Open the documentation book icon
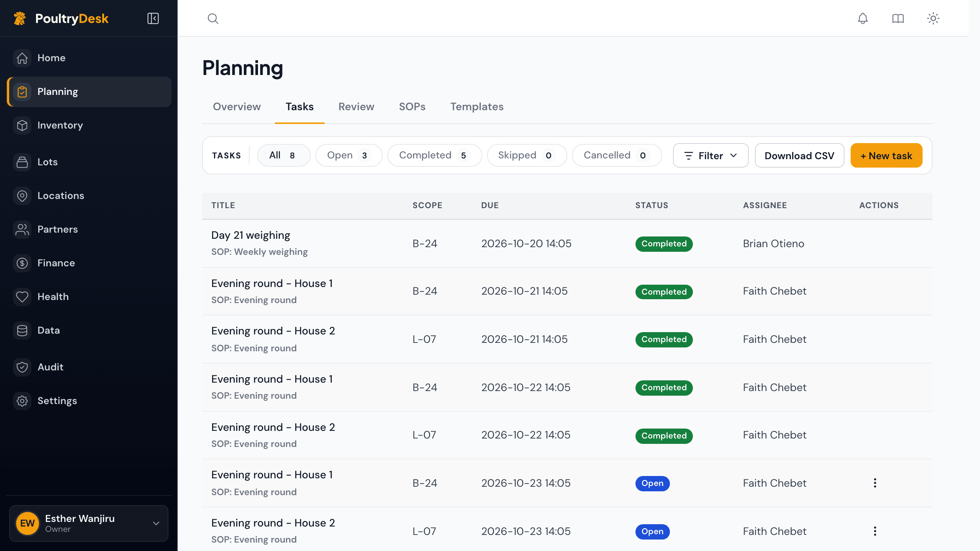The width and height of the screenshot is (980, 551). (x=898, y=18)
